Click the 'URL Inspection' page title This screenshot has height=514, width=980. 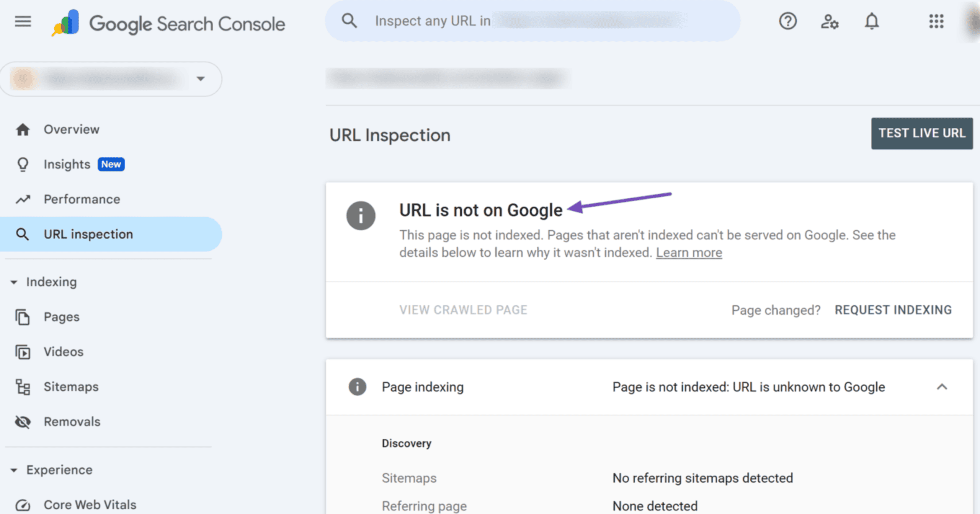pyautogui.click(x=390, y=135)
